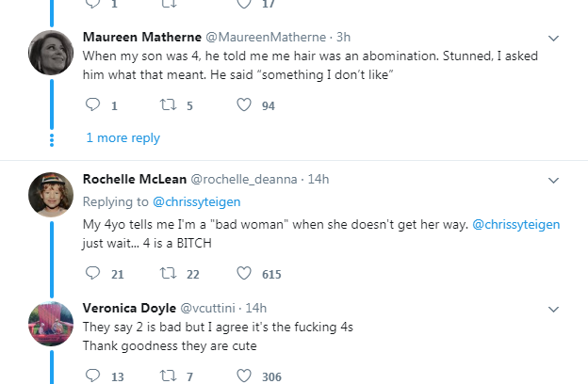Reply to Veronica Doyle's tweet
Viewport: 588px width, 384px height.
coord(92,376)
